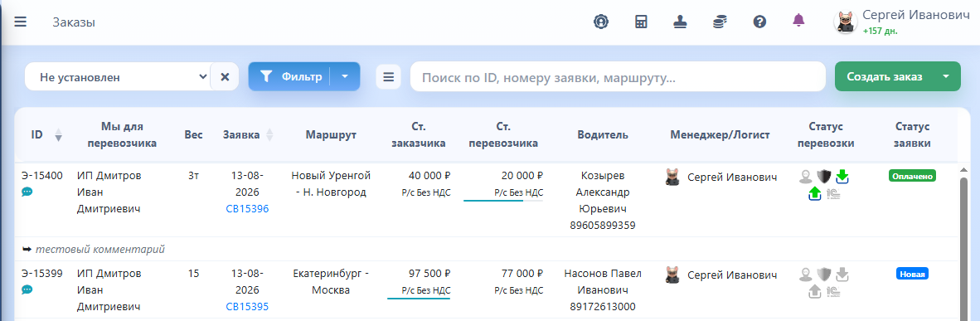Click weight value 3т
The height and width of the screenshot is (321, 980).
point(193,175)
